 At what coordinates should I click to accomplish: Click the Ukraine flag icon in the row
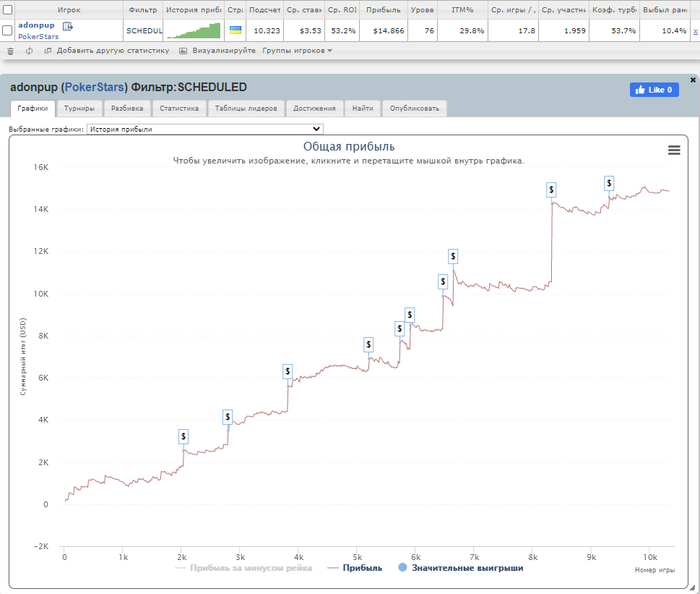235,30
